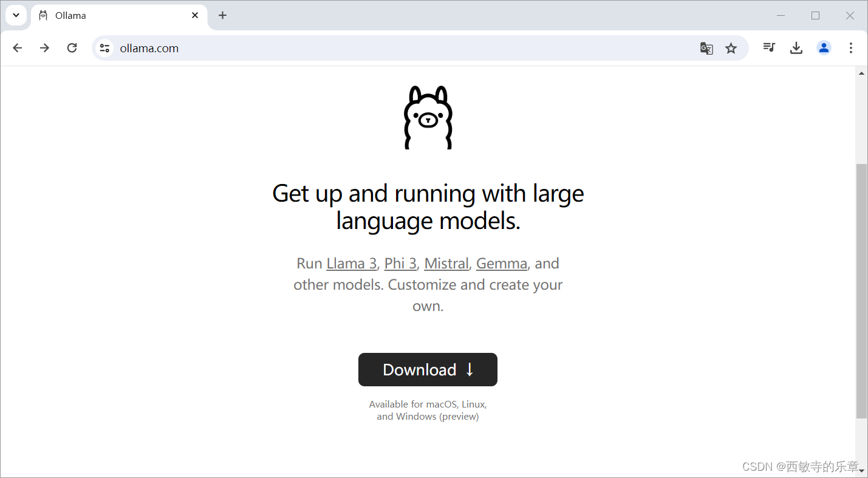Select the Ollama browser tab
This screenshot has height=478, width=868.
(x=119, y=16)
